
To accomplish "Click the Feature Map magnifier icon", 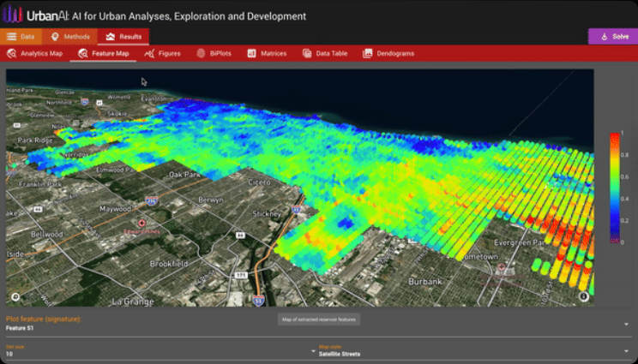I will pyautogui.click(x=83, y=53).
